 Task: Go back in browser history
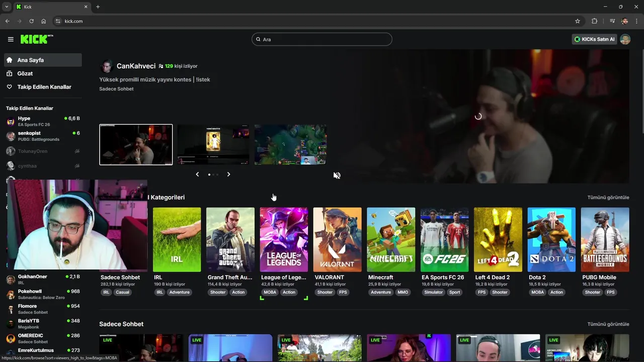tap(7, 21)
